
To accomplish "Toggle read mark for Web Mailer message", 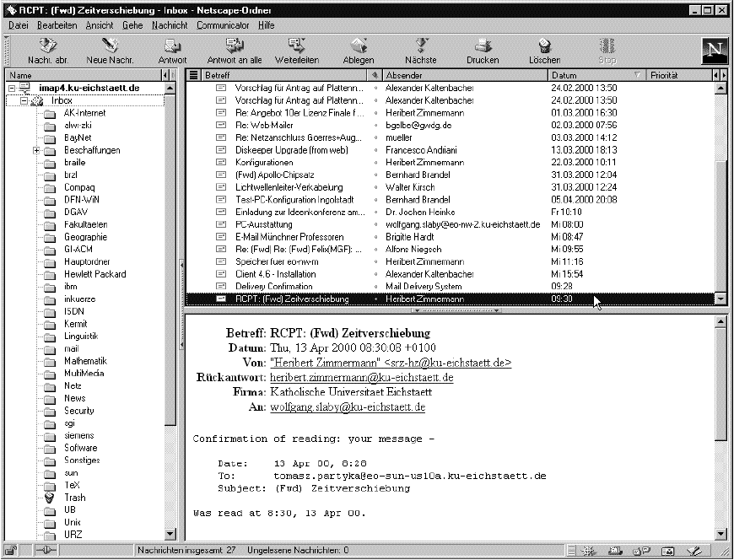I will 375,126.
